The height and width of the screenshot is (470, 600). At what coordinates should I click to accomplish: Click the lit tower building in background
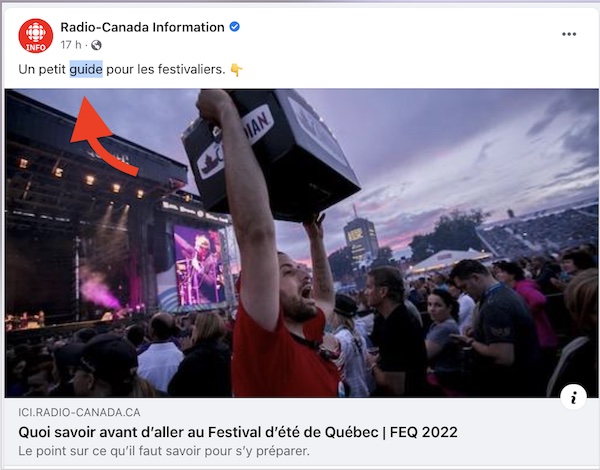(361, 238)
